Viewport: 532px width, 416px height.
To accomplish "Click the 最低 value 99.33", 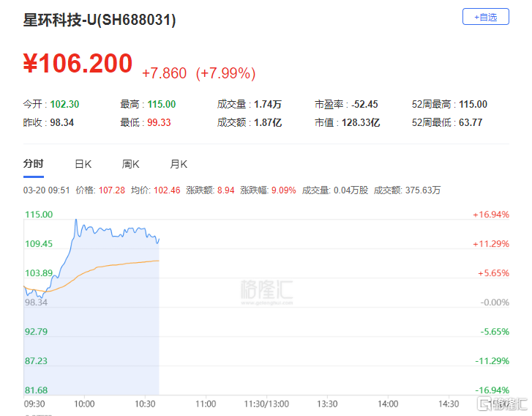I will point(159,122).
